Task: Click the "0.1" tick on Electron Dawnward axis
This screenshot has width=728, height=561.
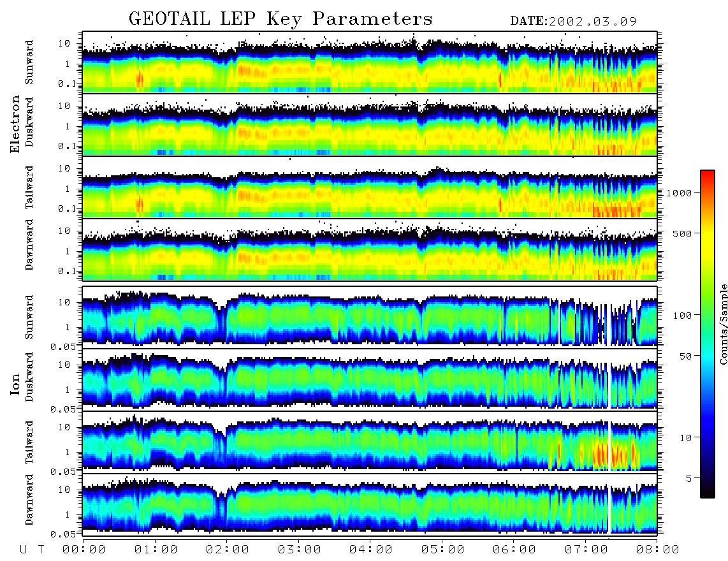Action: click(x=67, y=271)
